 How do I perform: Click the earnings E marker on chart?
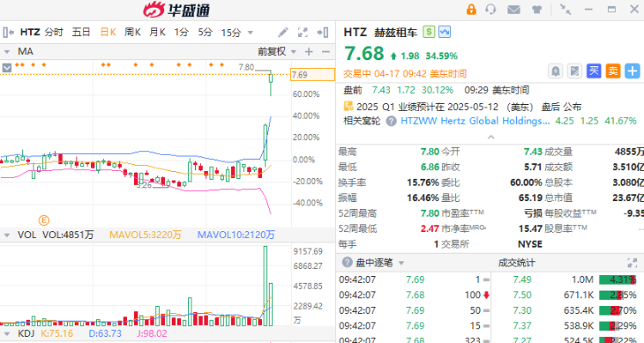coord(44,220)
